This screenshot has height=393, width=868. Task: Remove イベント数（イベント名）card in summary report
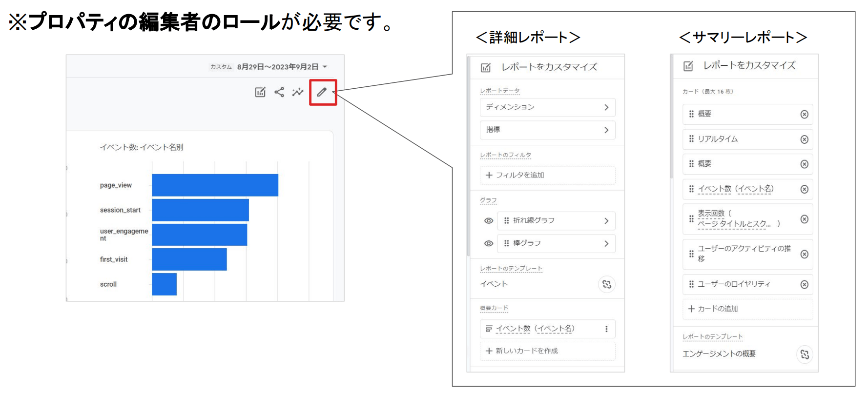tap(805, 189)
